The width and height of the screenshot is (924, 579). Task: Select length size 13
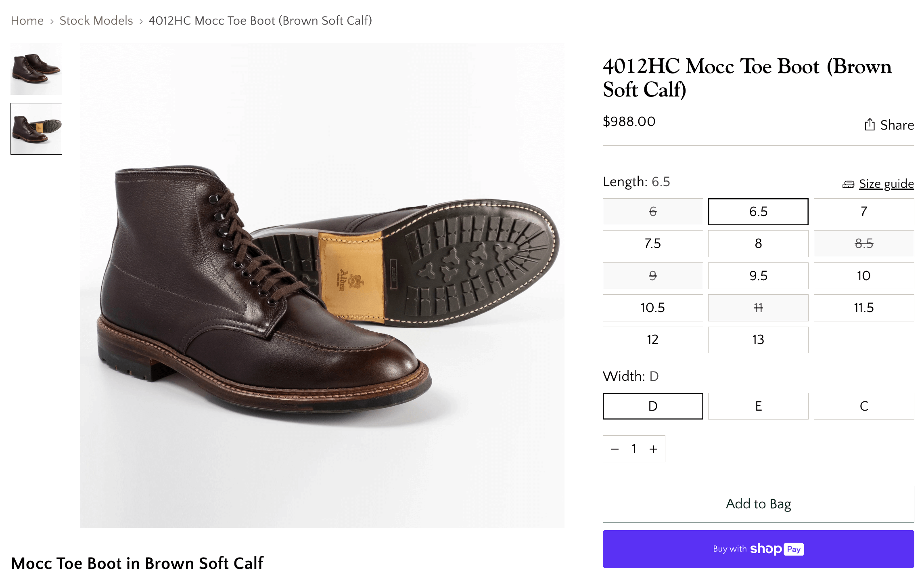tap(758, 340)
